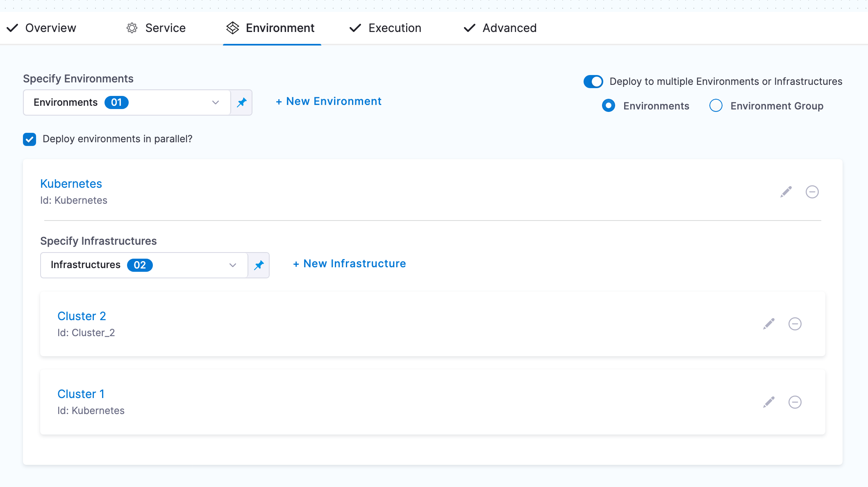
Task: Open the Environments dropdown
Action: (x=127, y=102)
